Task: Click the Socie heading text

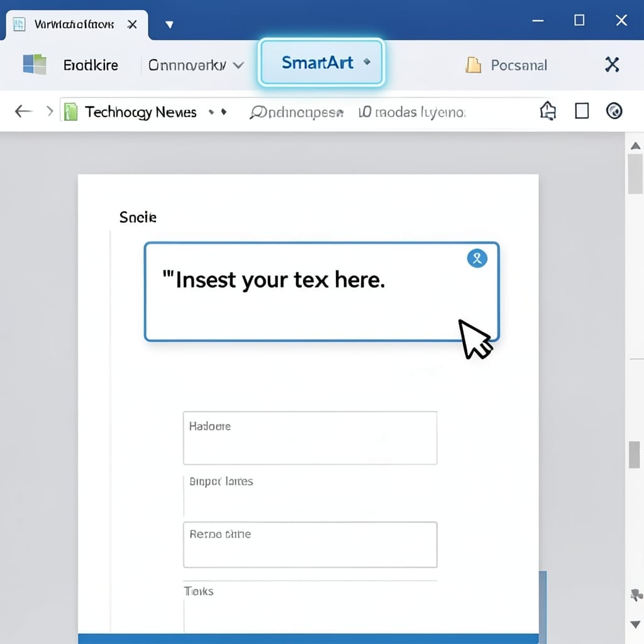Action: tap(138, 217)
